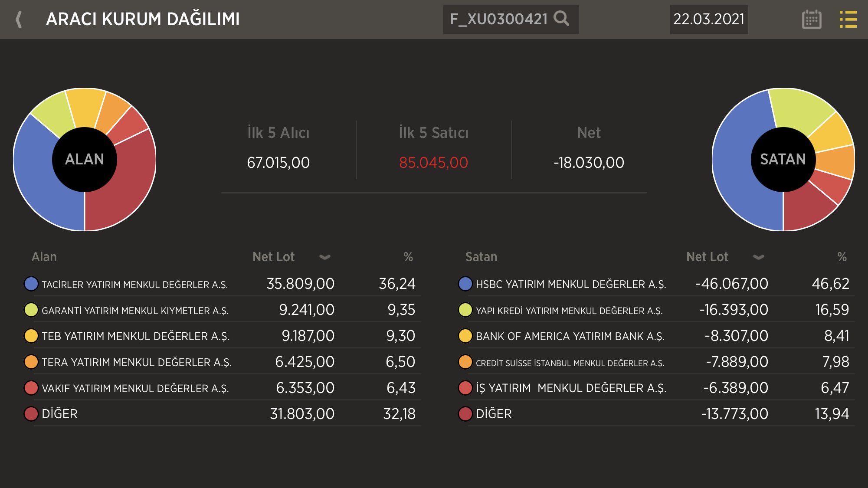Open the yellow list menu icon
The image size is (868, 488).
coord(848,20)
